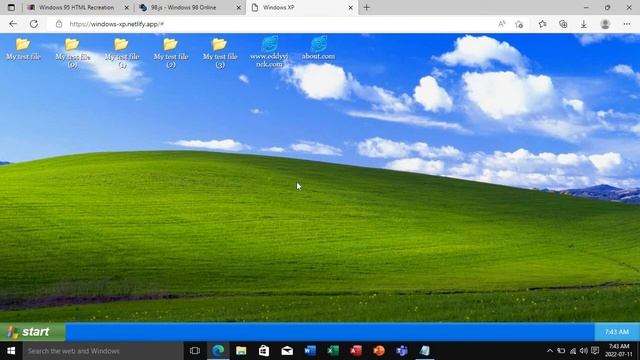Open Microsoft Store from the taskbar
This screenshot has height=360, width=640.
point(264,351)
